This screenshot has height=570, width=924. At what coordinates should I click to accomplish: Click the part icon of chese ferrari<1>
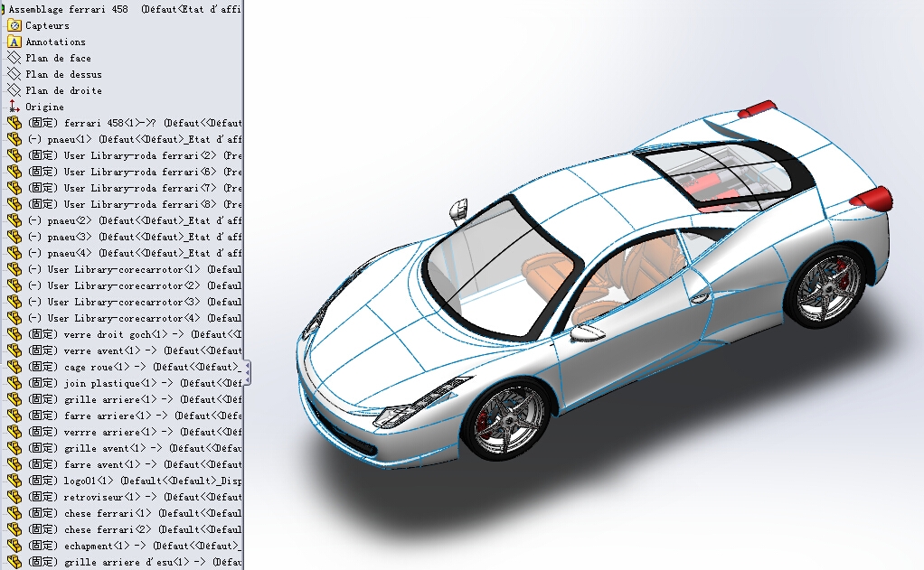pyautogui.click(x=14, y=513)
